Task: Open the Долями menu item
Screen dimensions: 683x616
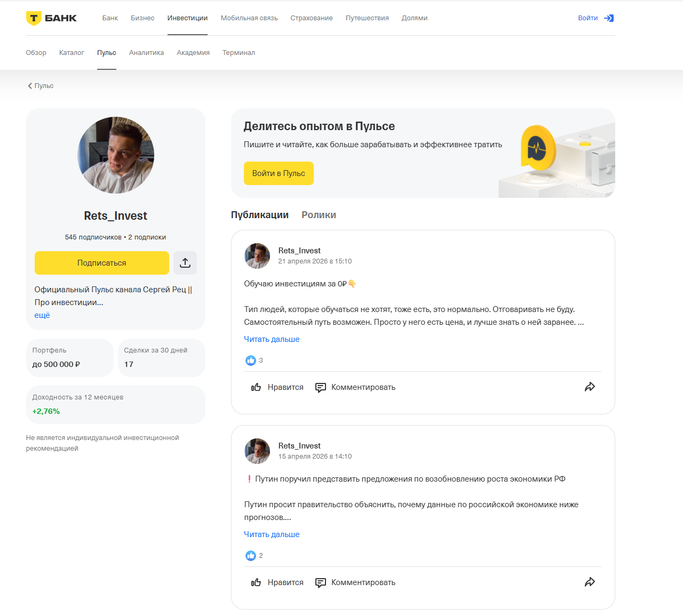Action: click(415, 18)
